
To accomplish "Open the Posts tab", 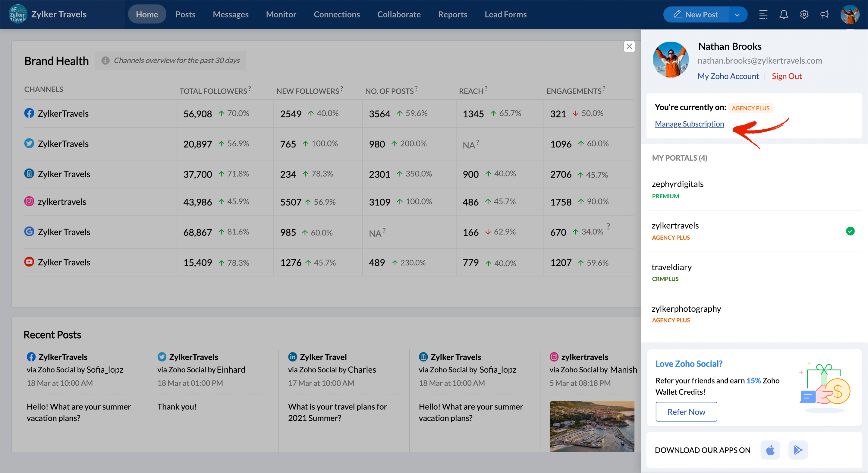I will pos(185,14).
